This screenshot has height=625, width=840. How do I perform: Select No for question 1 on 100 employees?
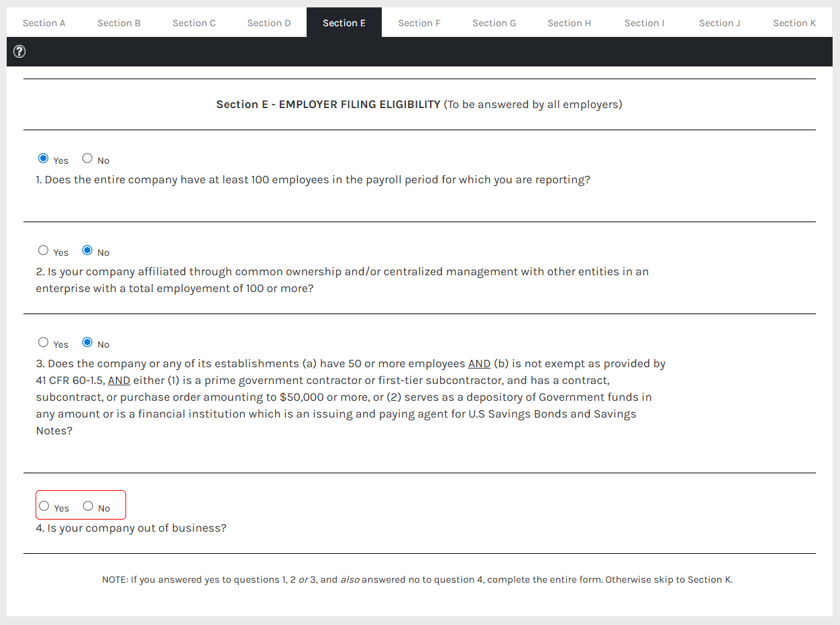tap(87, 158)
